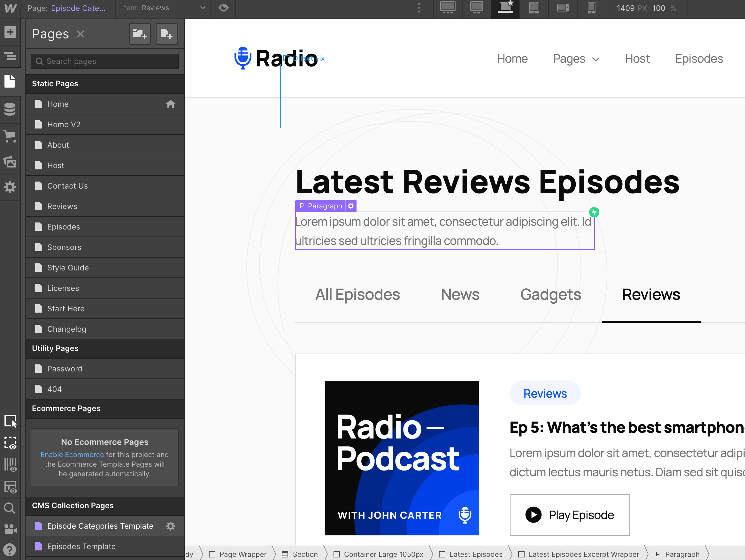The width and height of the screenshot is (745, 560).
Task: Select the mobile portrait breakpoint
Action: pyautogui.click(x=591, y=8)
